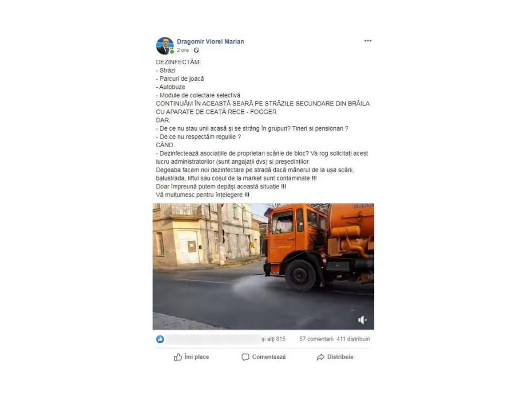Open the post options three-dots menu
Screen dimensions: 532x399
pos(368,41)
